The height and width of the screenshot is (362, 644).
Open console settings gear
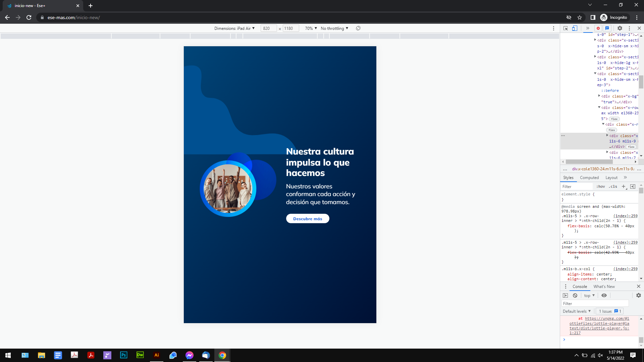[x=639, y=295]
